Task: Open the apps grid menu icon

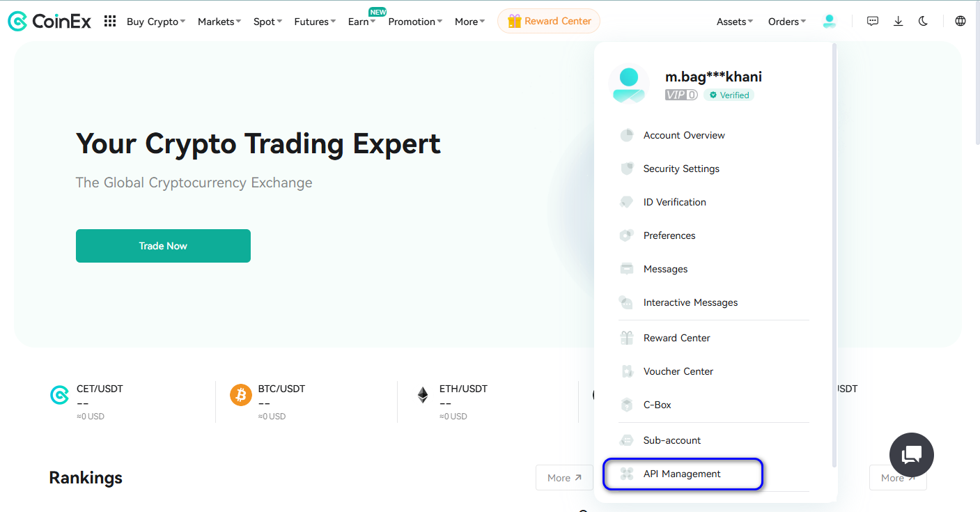Action: (109, 22)
